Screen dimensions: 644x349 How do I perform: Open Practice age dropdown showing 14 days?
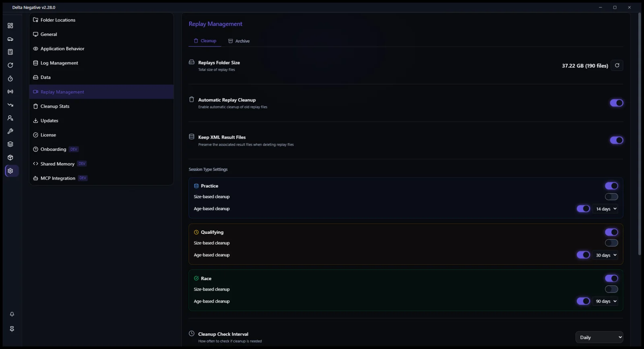pos(605,209)
